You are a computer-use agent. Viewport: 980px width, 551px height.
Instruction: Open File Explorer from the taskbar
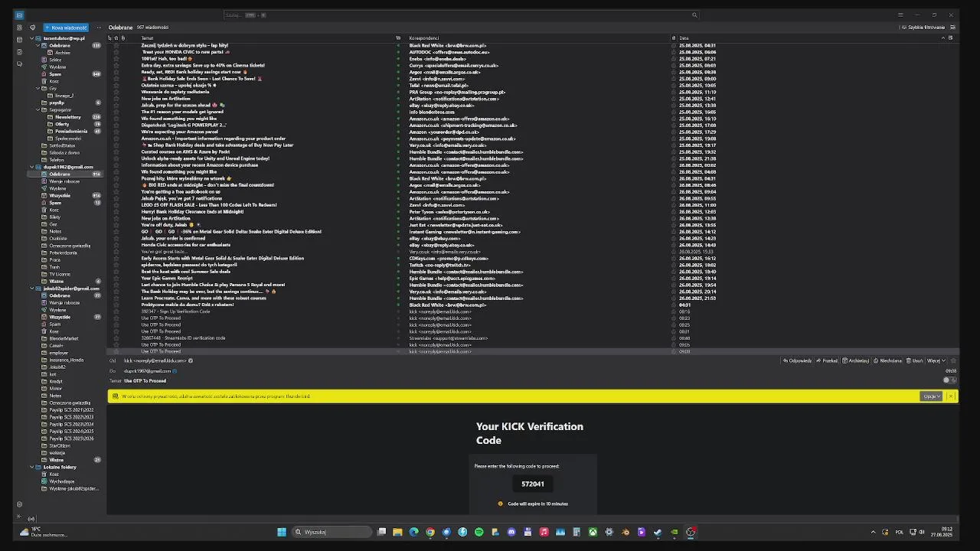click(397, 532)
